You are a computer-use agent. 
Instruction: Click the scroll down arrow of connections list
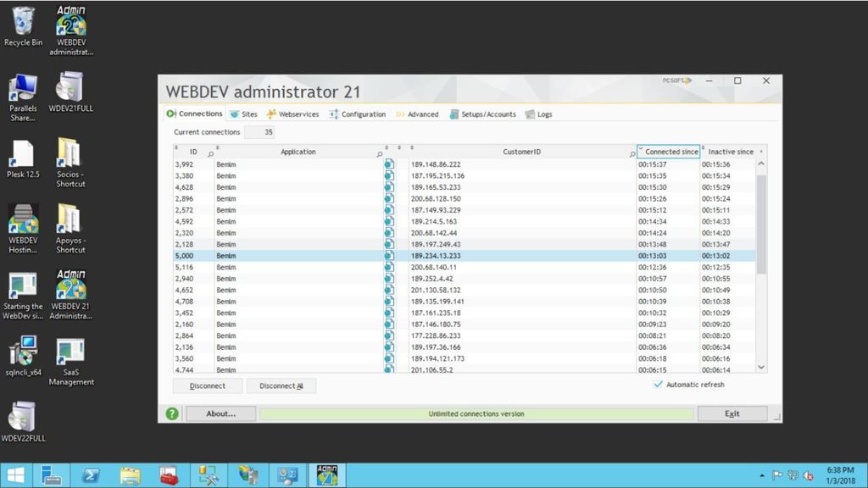point(761,367)
